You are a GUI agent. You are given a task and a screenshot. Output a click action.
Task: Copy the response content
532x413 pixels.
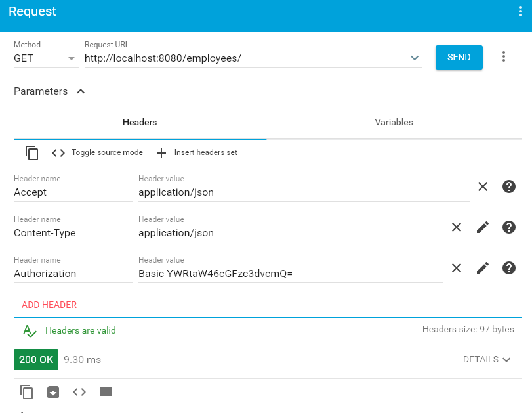point(26,391)
